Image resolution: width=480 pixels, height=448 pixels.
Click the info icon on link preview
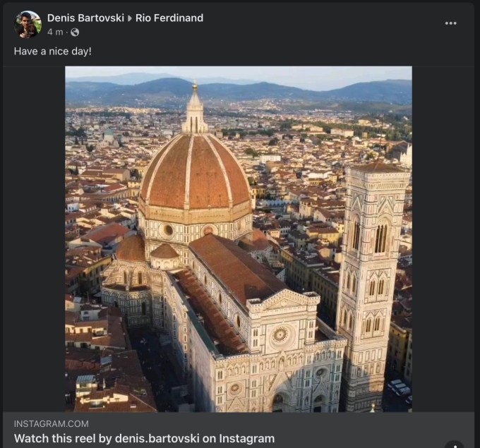454,444
